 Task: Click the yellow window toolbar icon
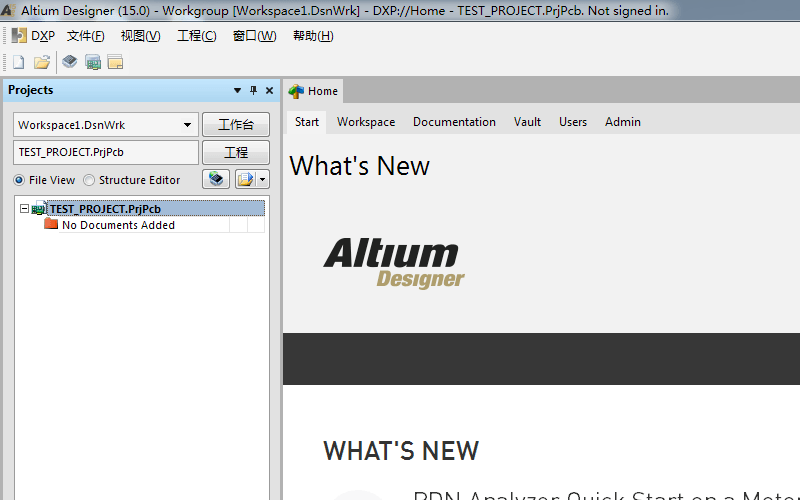(x=115, y=62)
